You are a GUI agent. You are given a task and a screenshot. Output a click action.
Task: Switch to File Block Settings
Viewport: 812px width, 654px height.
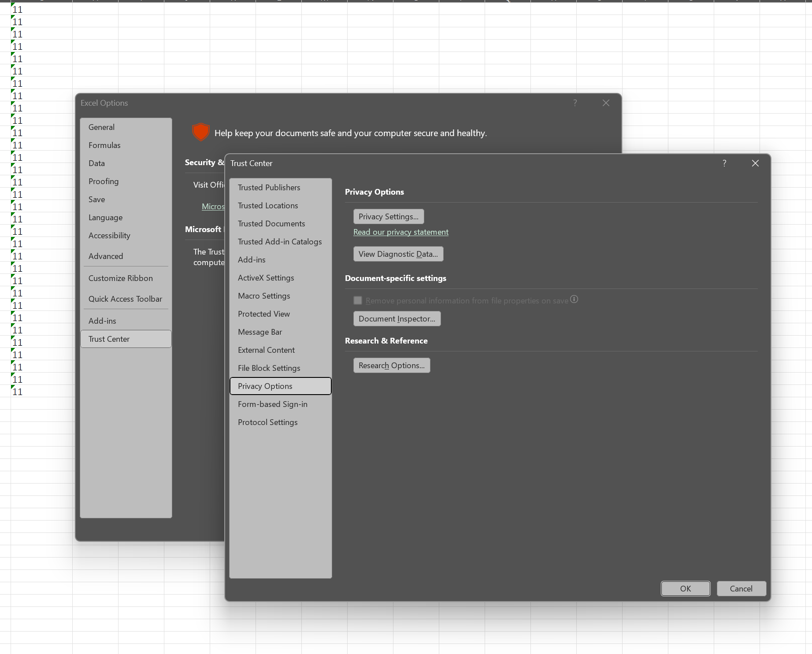click(x=281, y=368)
